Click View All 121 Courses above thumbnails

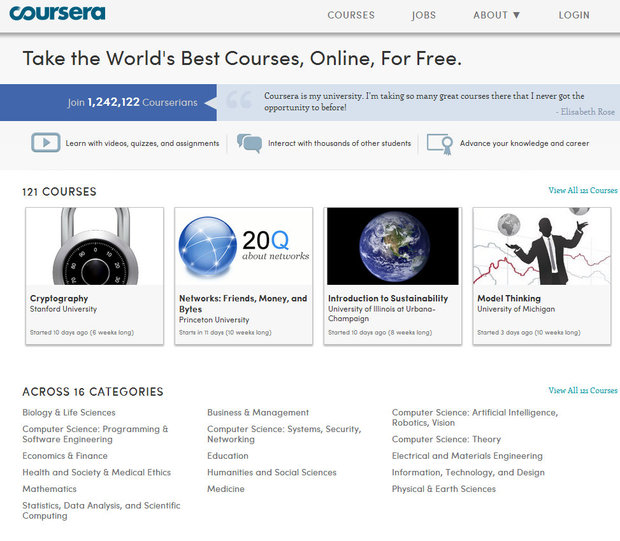point(582,190)
